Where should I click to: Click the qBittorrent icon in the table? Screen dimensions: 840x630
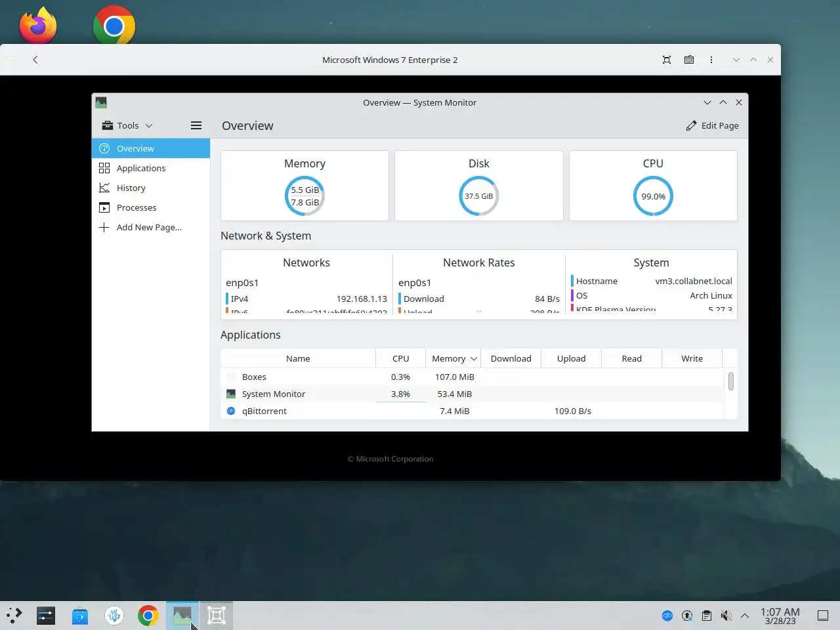pyautogui.click(x=231, y=411)
